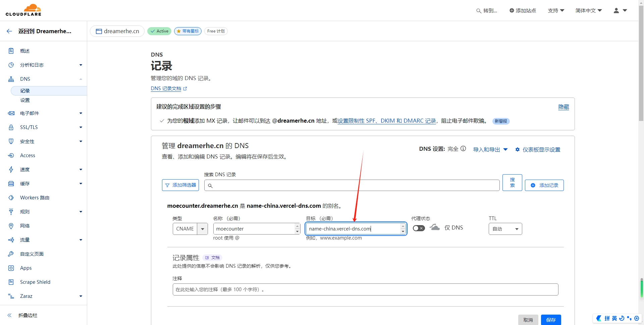Open the DNS 记录文档 link
Viewport: 644px width, 325px height.
(x=169, y=88)
